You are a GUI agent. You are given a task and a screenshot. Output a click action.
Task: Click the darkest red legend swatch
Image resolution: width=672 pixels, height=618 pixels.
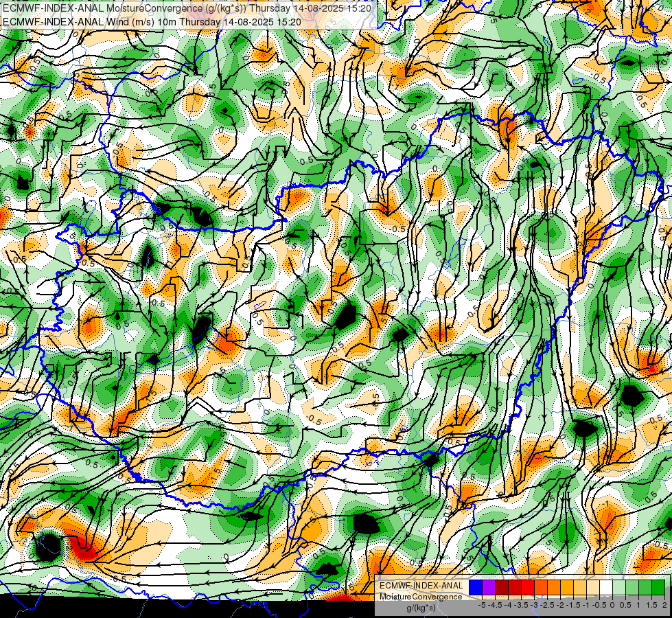click(x=502, y=588)
